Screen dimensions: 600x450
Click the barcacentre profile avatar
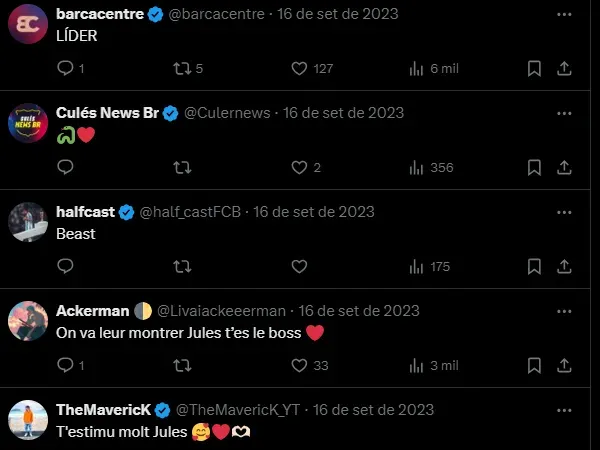[28, 24]
